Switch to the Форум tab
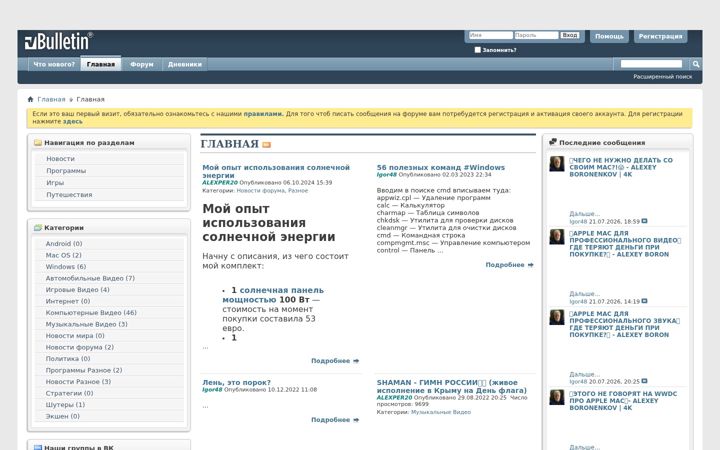Viewport: 720px width, 450px height. tap(142, 64)
